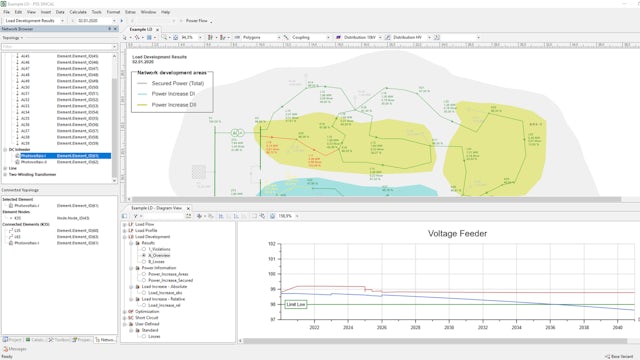Select the Power_Increase_Secured radio button
640x360 pixels.
[x=144, y=280]
